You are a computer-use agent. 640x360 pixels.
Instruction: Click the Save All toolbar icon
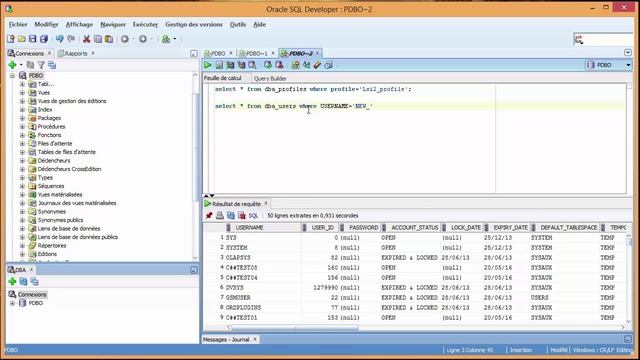(x=44, y=39)
